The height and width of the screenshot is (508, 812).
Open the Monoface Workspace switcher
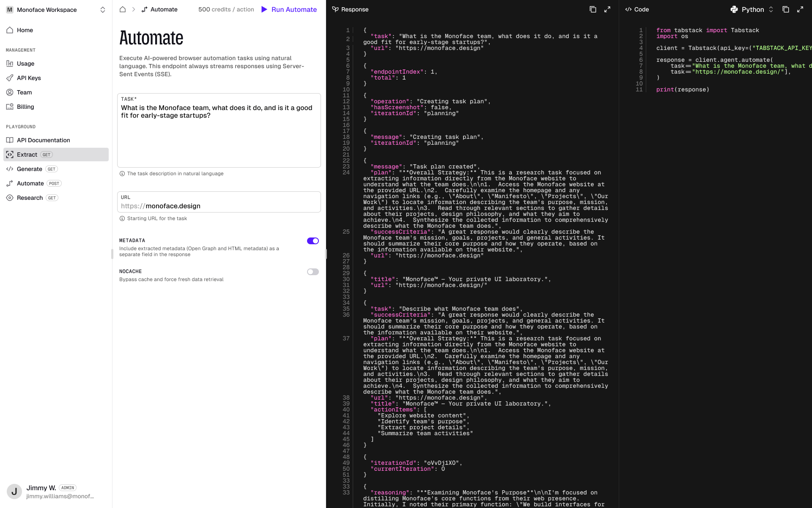[56, 10]
